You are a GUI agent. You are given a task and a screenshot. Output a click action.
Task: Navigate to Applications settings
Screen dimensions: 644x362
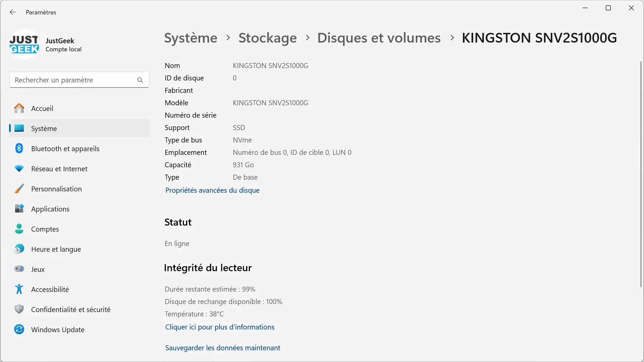[x=50, y=208]
